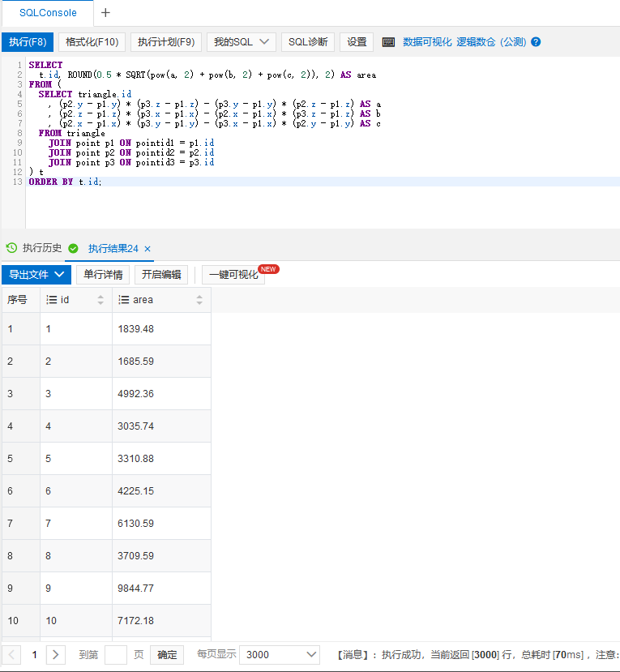
Task: Select area cell 6130.59
Action: tap(161, 524)
